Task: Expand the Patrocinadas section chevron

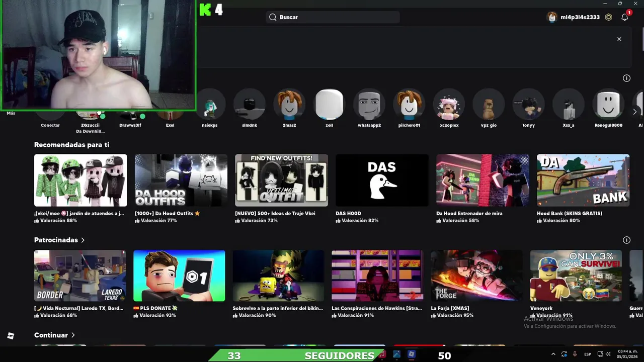Action: [83, 240]
